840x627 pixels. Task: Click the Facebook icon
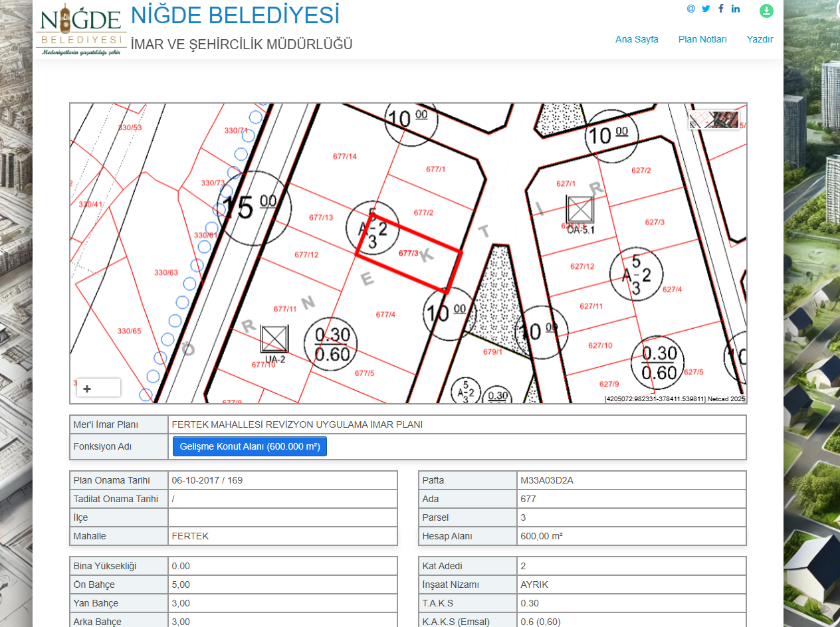tap(721, 9)
